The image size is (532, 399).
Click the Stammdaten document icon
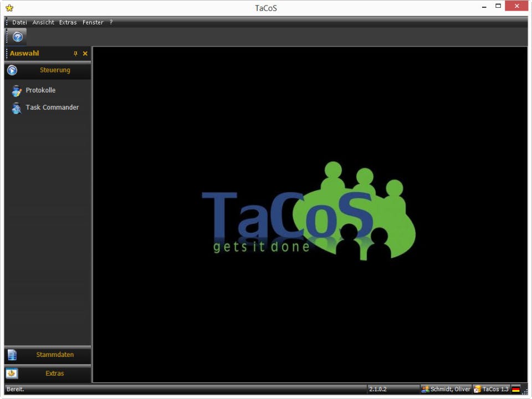tap(12, 355)
